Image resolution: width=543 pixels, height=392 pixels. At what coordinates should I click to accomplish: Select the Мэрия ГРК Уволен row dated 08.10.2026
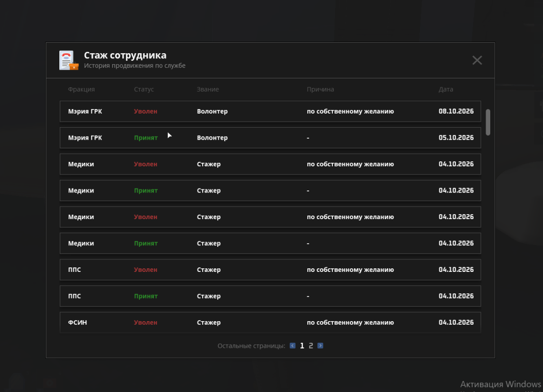[x=270, y=111]
